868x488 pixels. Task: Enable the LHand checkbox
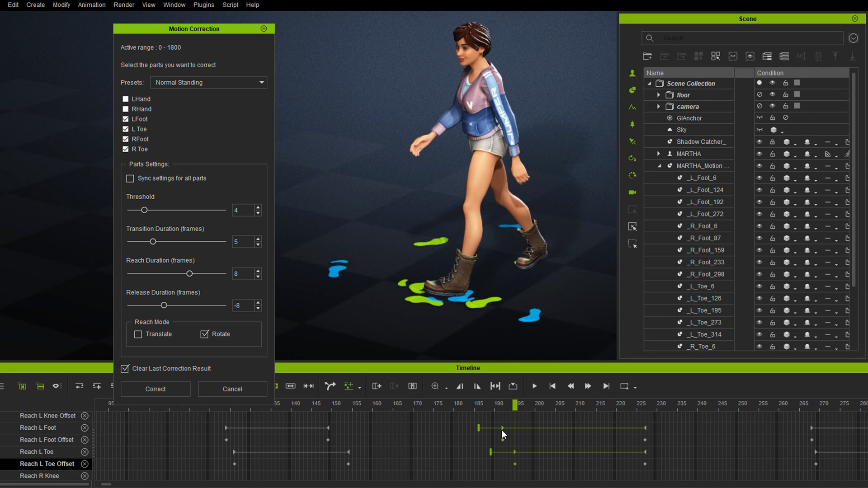point(126,99)
